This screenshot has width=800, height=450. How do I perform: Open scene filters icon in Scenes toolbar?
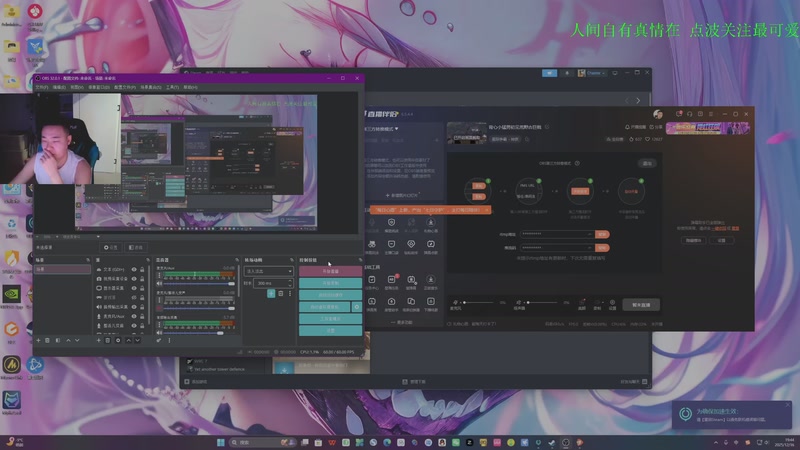point(58,340)
